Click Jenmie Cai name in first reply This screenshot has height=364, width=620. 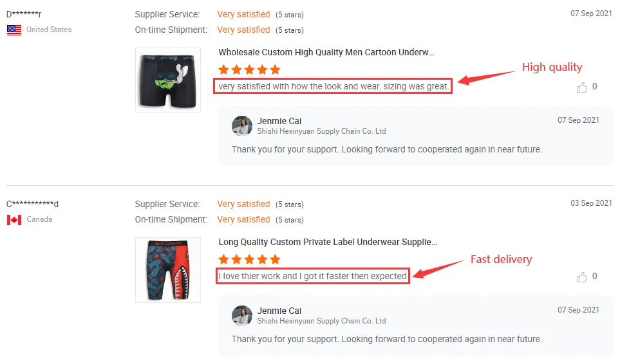click(279, 121)
